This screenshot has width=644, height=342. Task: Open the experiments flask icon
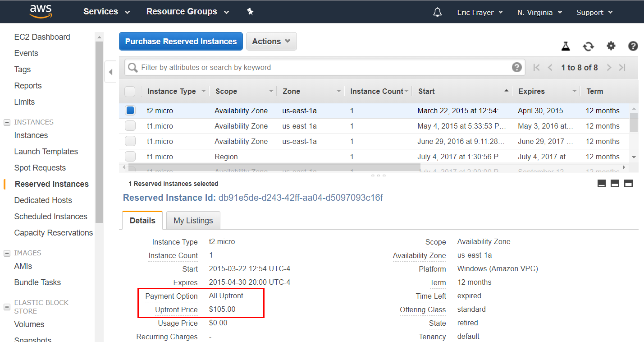566,46
